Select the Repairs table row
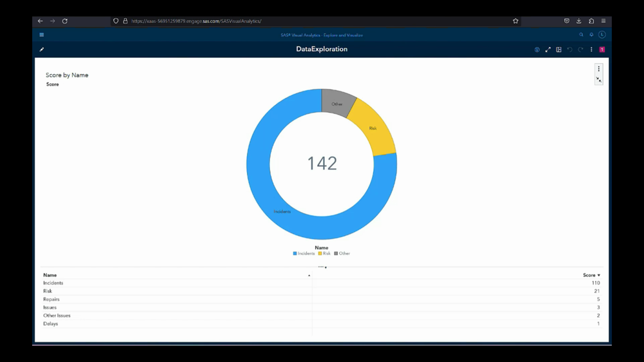Image resolution: width=644 pixels, height=362 pixels. coord(322,300)
